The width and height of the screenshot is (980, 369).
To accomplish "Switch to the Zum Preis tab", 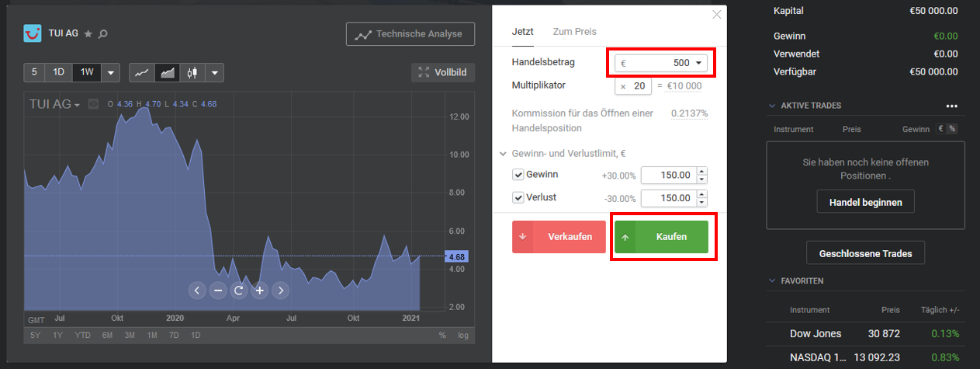I will coord(574,32).
